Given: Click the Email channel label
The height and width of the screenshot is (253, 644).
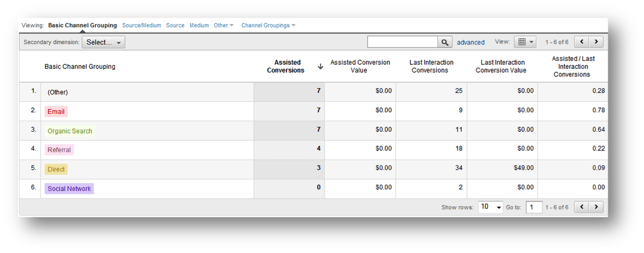Looking at the screenshot, I should [x=56, y=112].
